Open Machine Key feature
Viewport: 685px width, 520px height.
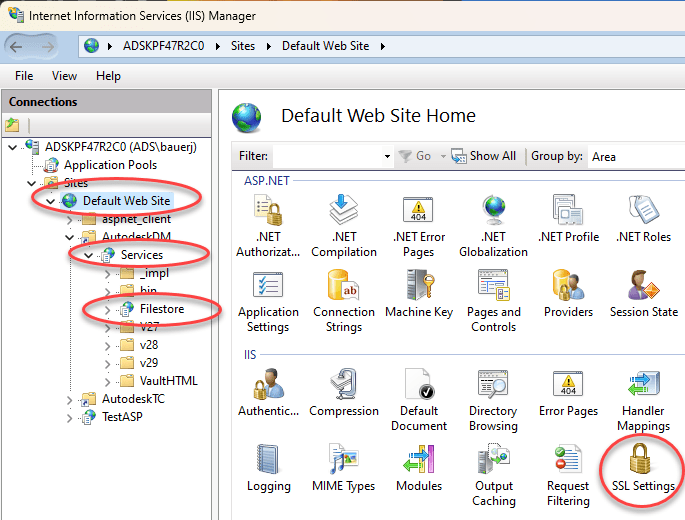[x=419, y=294]
